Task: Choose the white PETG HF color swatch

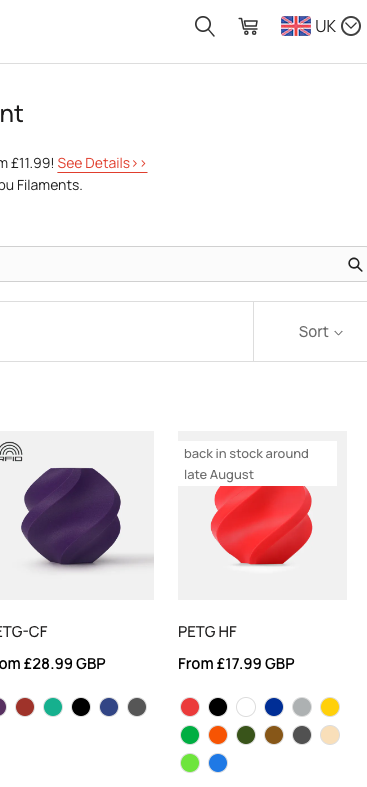Action: coord(246,707)
